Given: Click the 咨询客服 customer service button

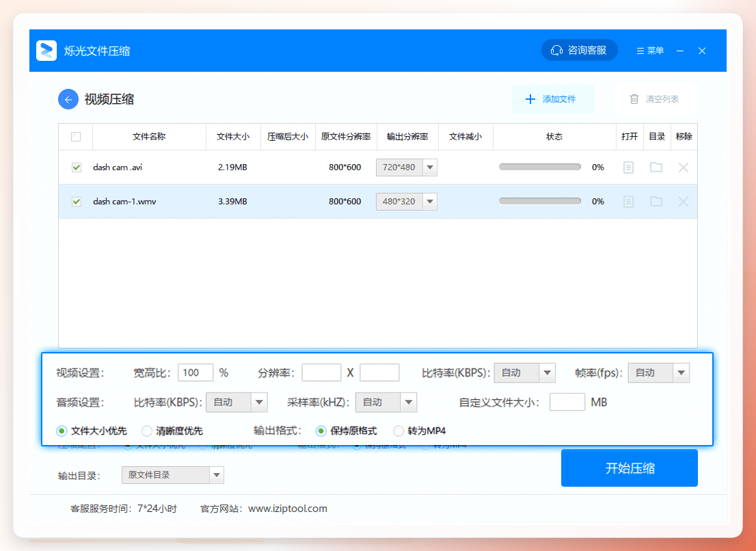Looking at the screenshot, I should coord(579,50).
